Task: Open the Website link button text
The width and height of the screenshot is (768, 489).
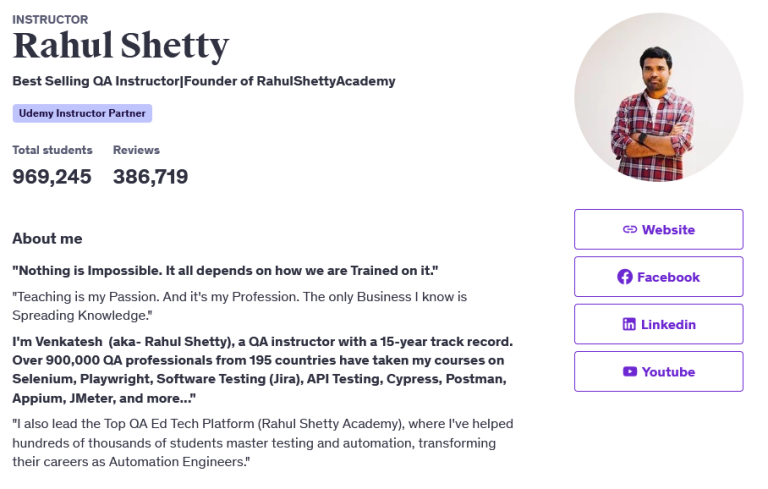Action: [x=668, y=230]
